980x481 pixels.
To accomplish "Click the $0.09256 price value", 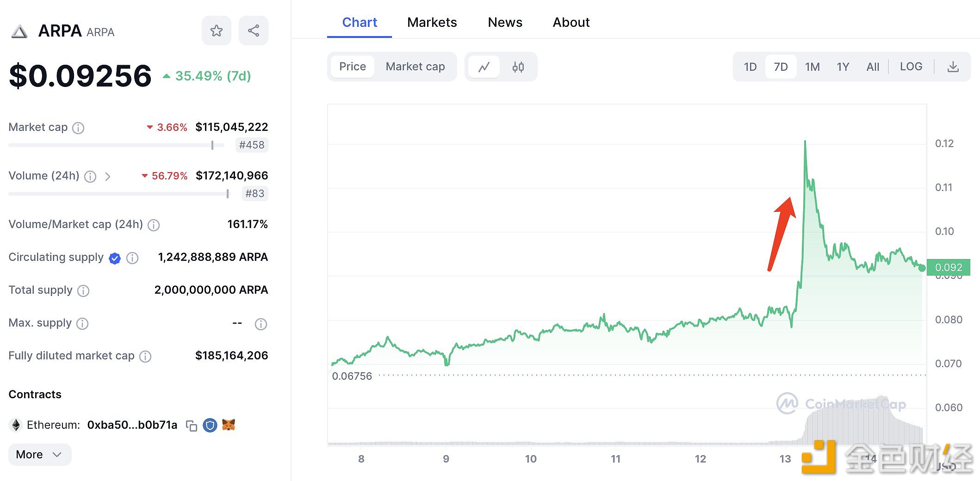I will pyautogui.click(x=81, y=76).
